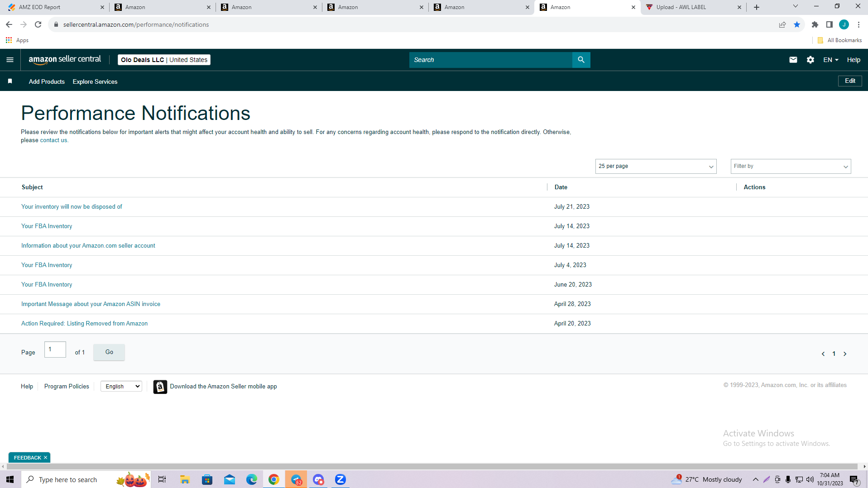Click Add Products in the nav bar
868x488 pixels.
pyautogui.click(x=47, y=81)
